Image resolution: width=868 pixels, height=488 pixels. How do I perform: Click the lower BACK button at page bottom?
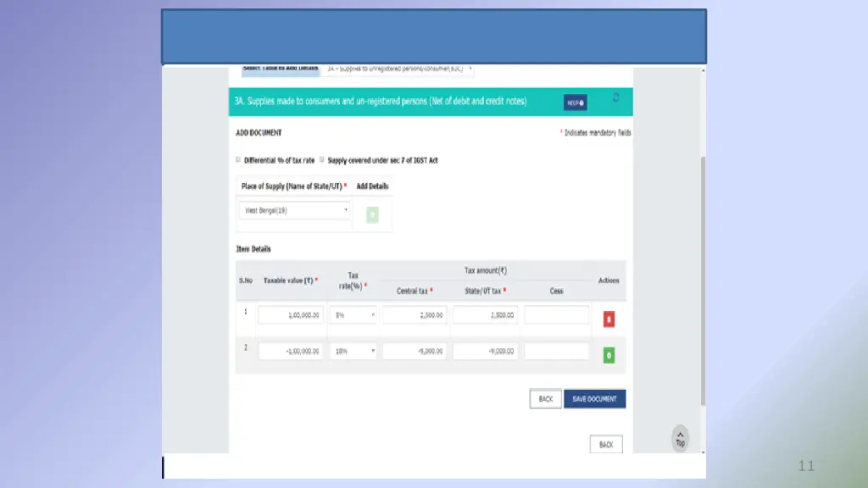click(606, 445)
